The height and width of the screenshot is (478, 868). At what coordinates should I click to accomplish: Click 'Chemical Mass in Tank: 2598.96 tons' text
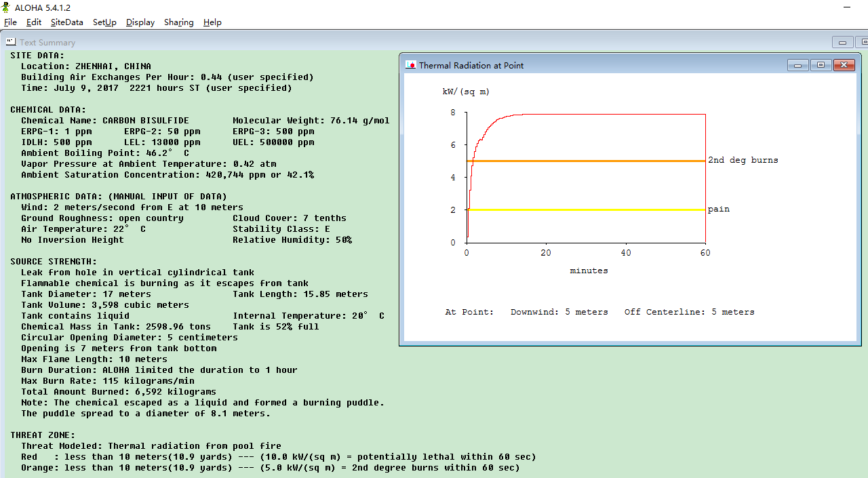click(116, 327)
